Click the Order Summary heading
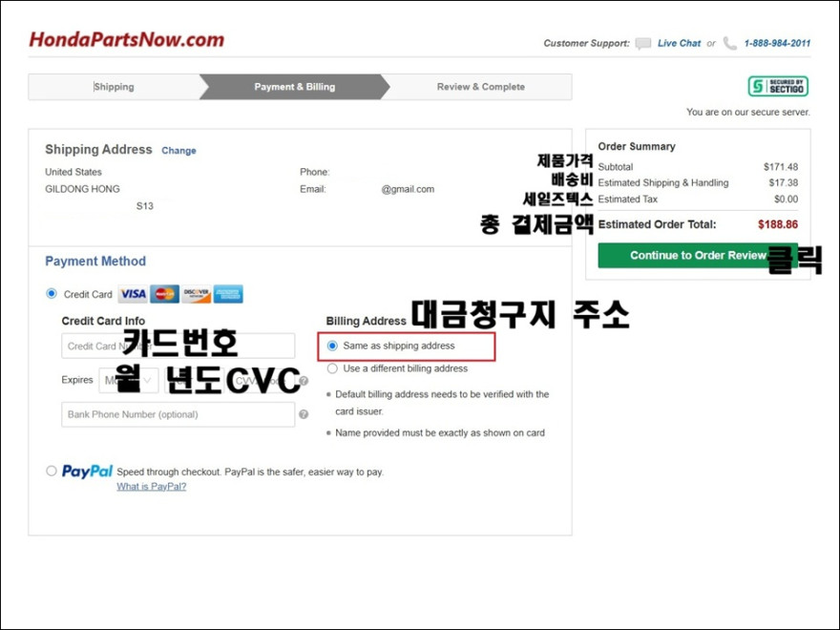840x630 pixels. [637, 146]
